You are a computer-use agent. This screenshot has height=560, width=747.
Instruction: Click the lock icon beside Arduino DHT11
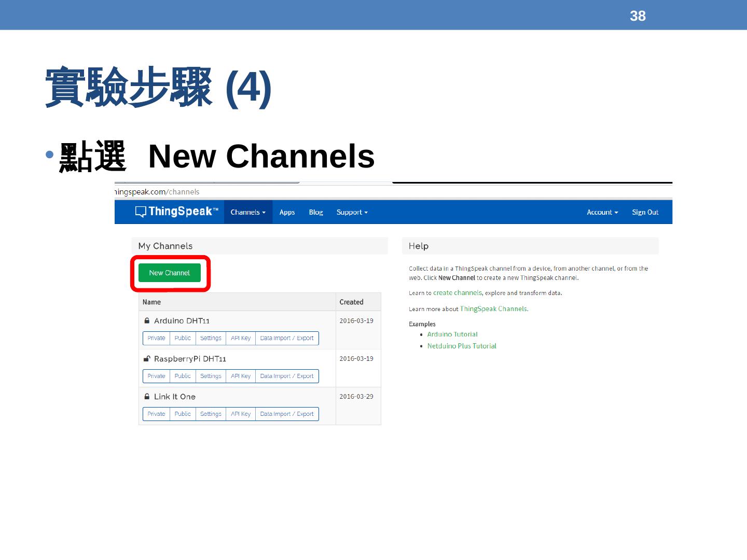[x=147, y=321]
